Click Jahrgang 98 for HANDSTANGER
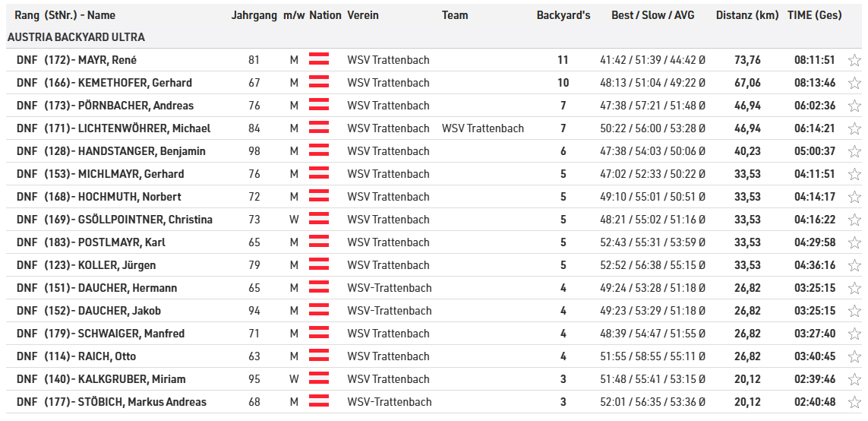This screenshot has width=868, height=421. point(254,151)
